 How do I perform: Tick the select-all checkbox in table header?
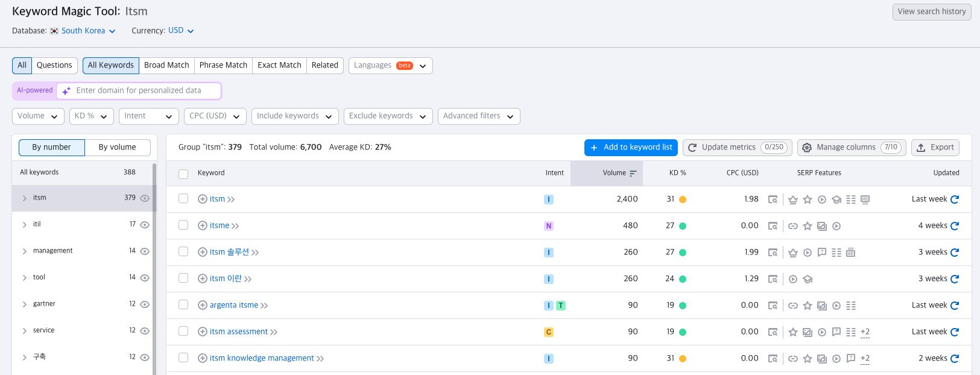click(x=183, y=174)
